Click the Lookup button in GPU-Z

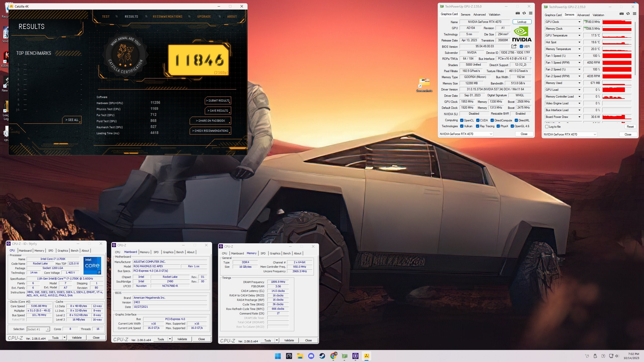coord(522,22)
